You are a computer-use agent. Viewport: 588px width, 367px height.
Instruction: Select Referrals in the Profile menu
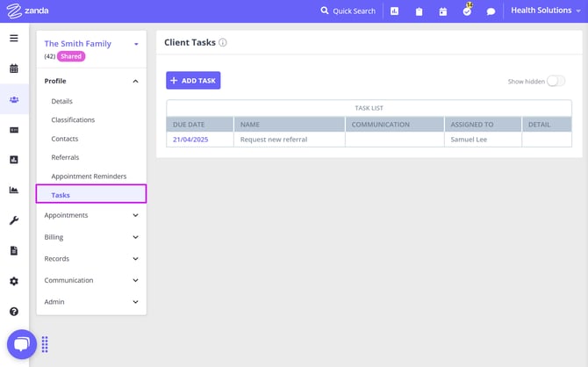(65, 157)
